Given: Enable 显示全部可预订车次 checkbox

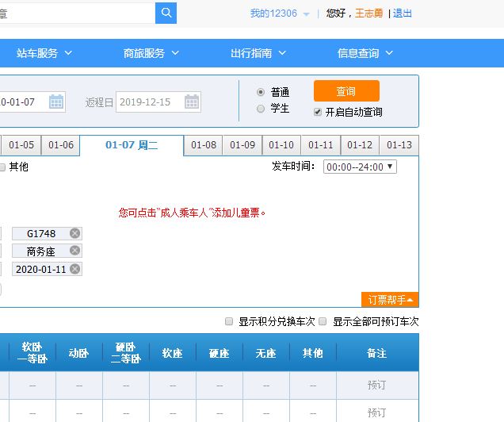Looking at the screenshot, I should (x=323, y=321).
